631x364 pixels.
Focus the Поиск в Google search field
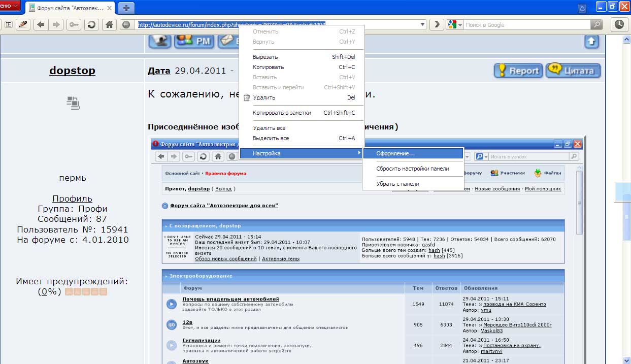[526, 24]
